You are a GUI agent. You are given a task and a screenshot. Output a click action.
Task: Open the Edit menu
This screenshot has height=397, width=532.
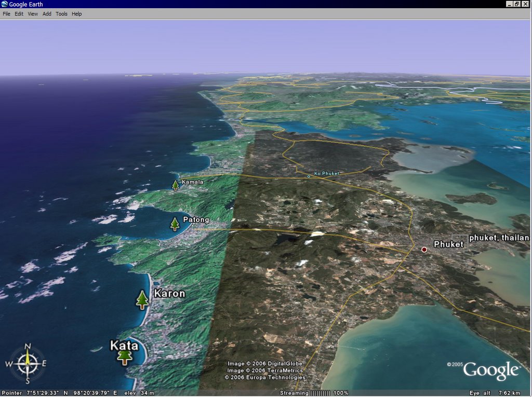click(x=19, y=14)
